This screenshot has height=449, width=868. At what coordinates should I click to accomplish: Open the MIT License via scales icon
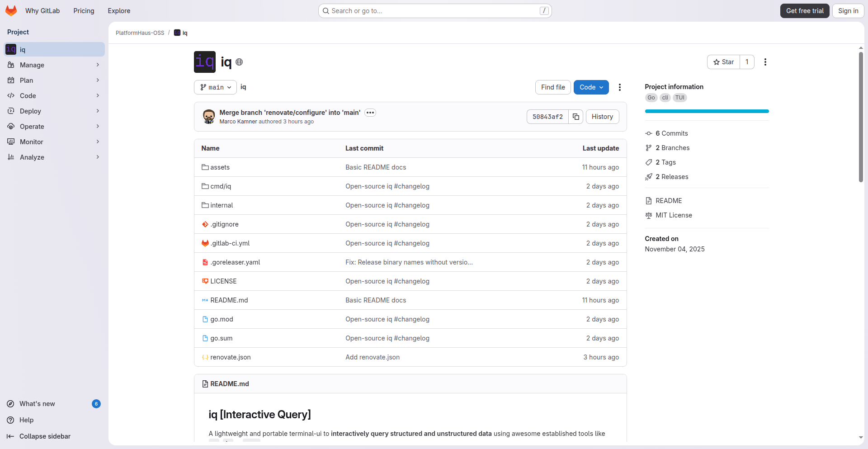pos(648,215)
